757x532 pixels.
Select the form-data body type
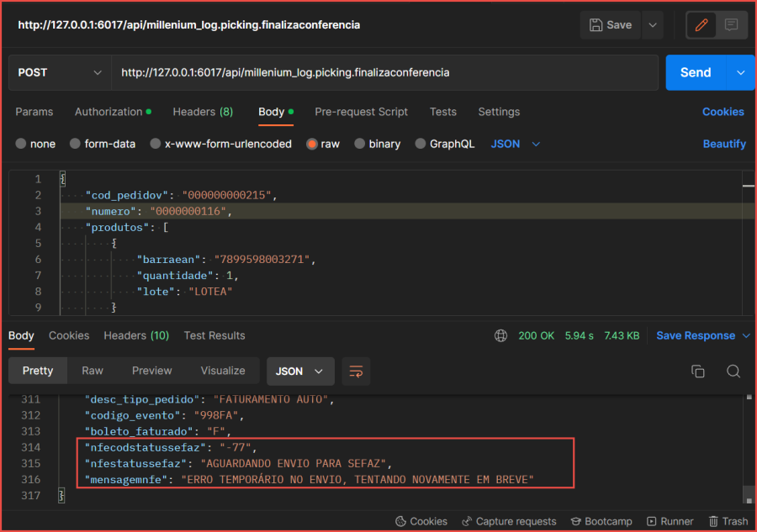tap(103, 144)
